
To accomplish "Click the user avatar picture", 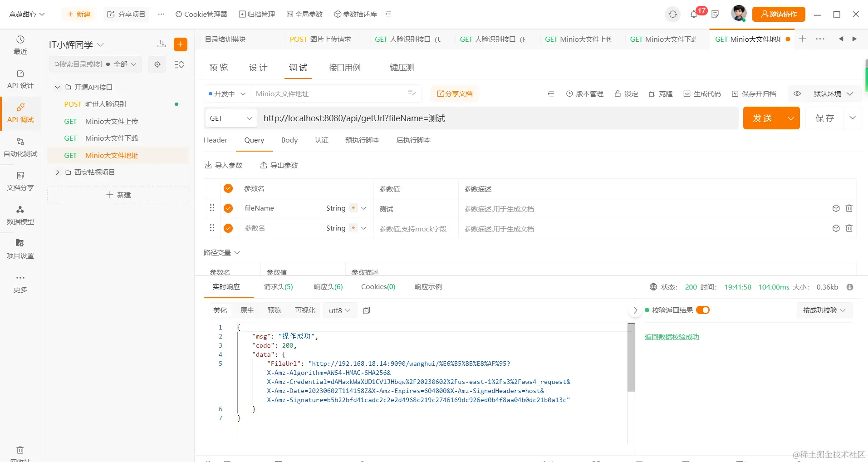I will [x=739, y=13].
